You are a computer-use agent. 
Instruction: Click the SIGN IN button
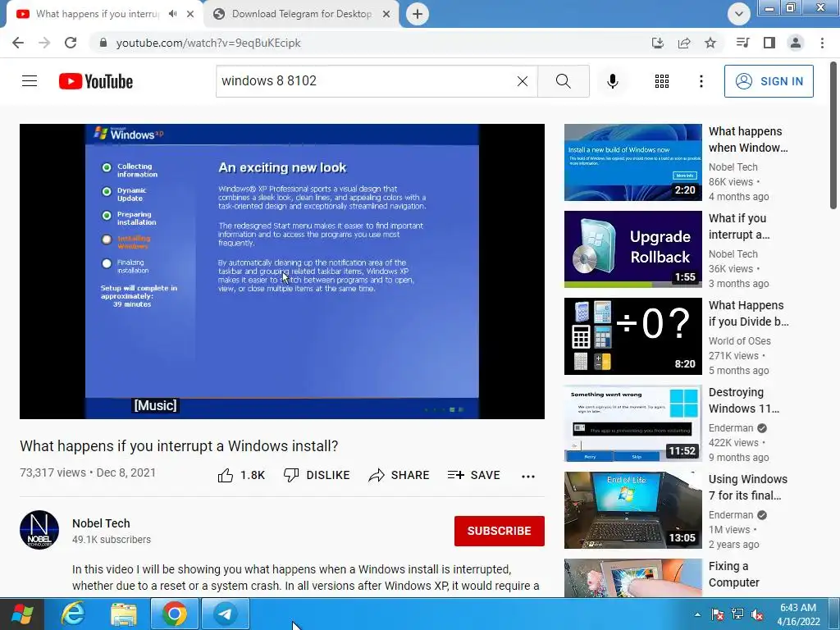[x=769, y=81]
